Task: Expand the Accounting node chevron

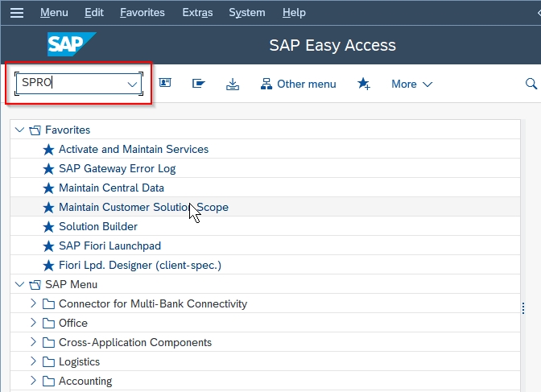Action: coord(33,381)
